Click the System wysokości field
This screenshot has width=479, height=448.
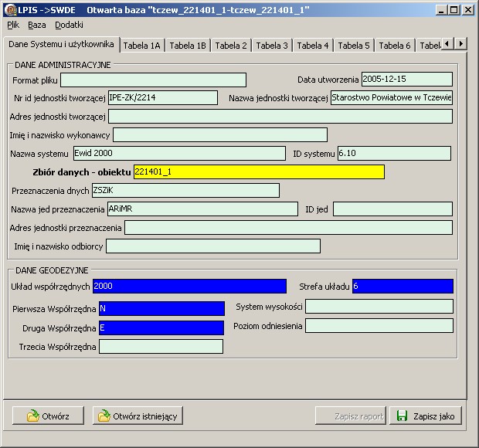point(379,307)
